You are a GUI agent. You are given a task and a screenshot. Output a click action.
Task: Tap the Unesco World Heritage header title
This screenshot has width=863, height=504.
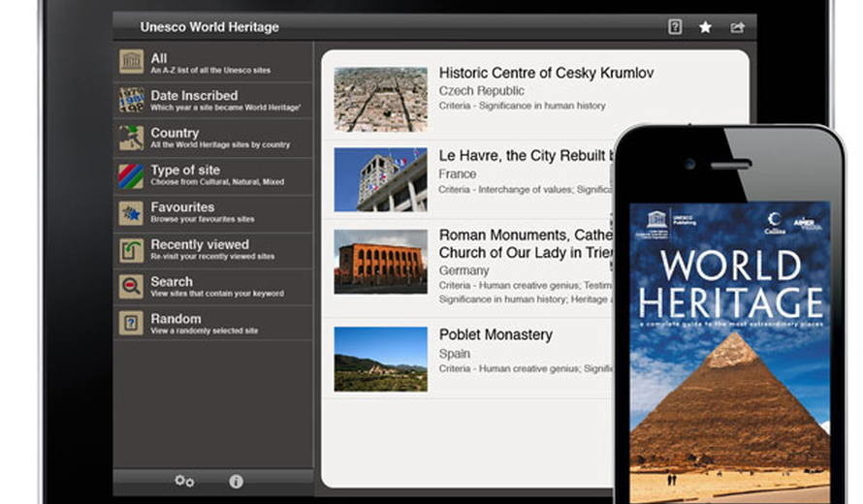click(x=209, y=27)
